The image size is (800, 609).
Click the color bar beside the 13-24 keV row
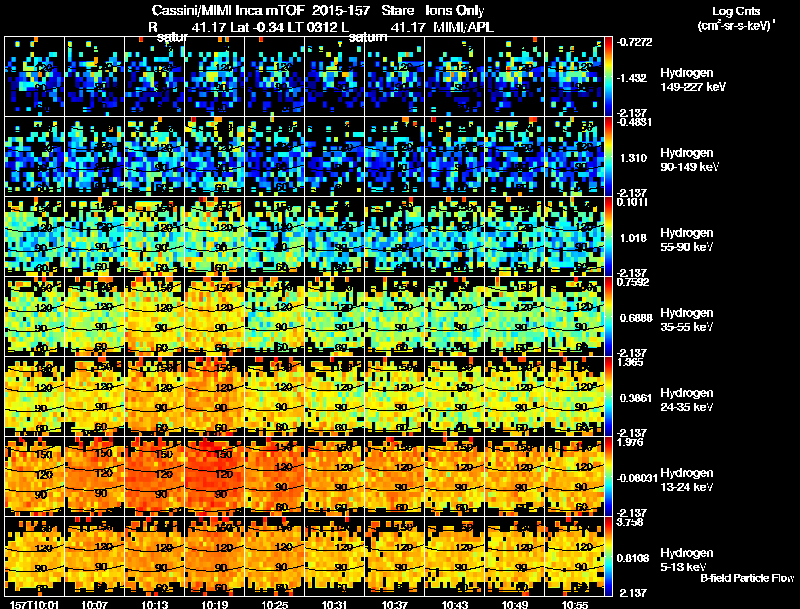[608, 477]
